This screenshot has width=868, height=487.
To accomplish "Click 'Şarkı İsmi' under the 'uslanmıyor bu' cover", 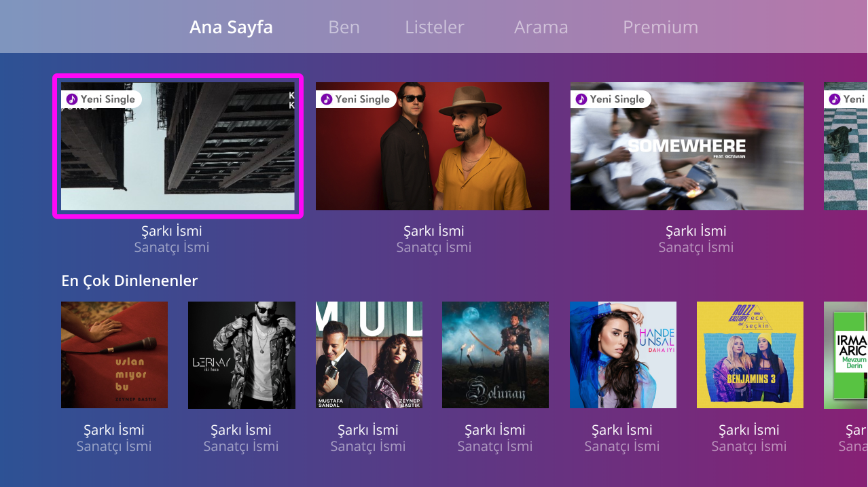I will (114, 430).
